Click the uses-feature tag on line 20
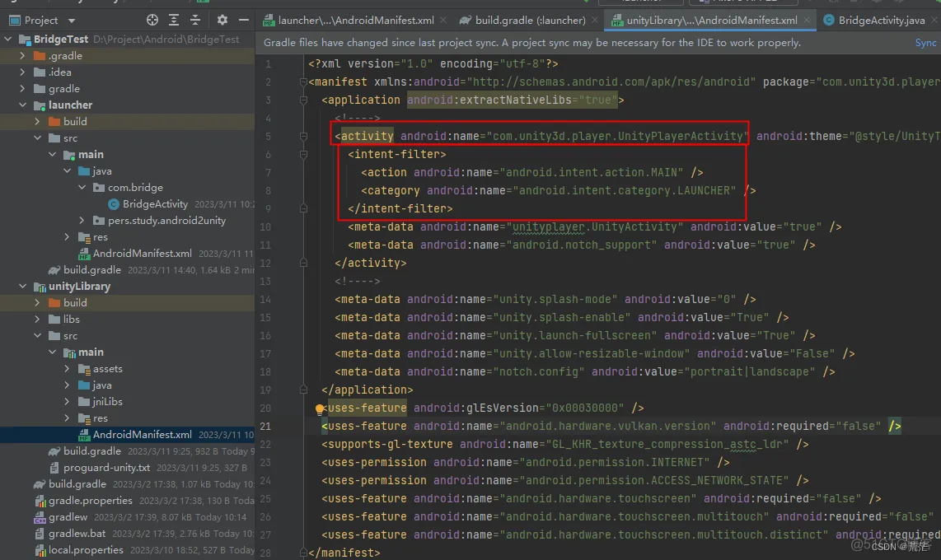941x560 pixels. tap(368, 408)
